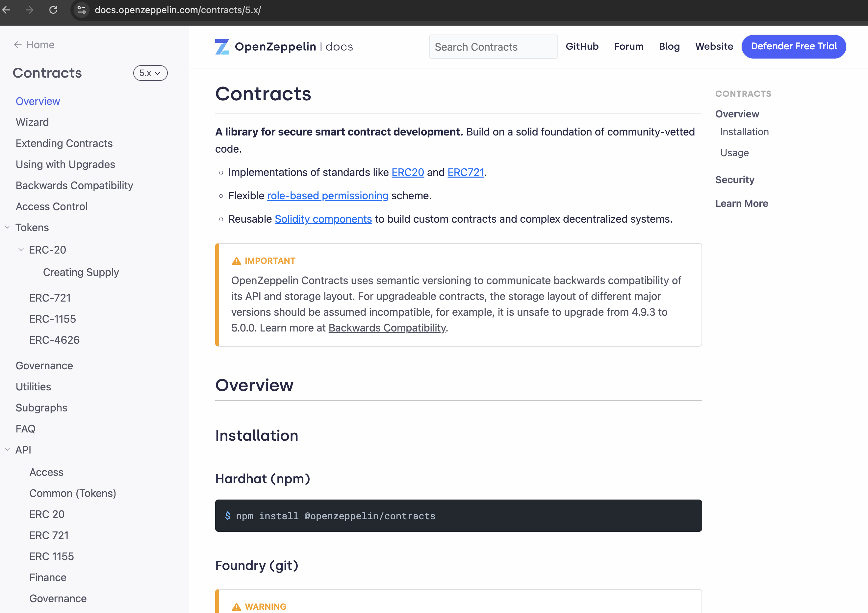Follow the ERC721 link in the intro

pyautogui.click(x=465, y=172)
